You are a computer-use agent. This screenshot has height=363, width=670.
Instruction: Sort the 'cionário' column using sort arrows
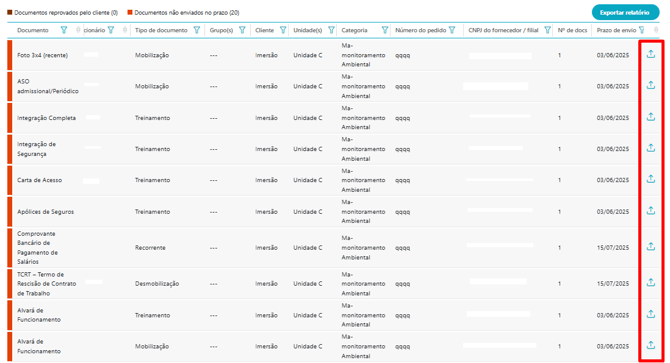point(125,30)
